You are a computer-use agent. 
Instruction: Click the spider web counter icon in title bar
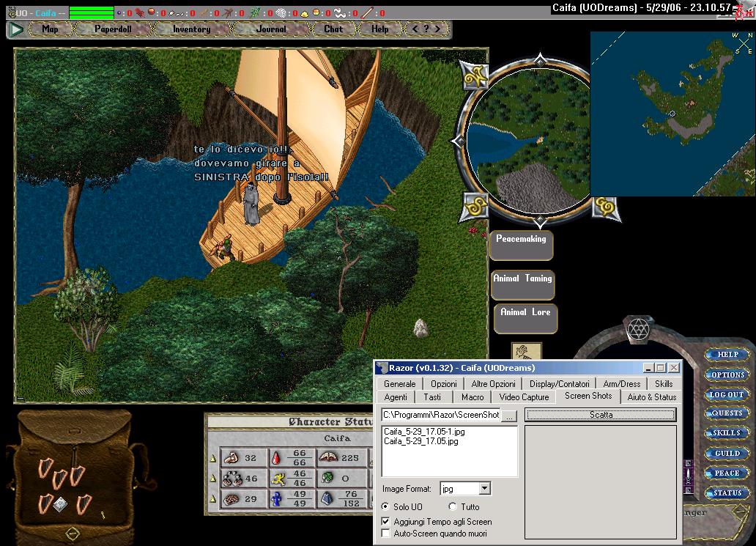point(281,13)
